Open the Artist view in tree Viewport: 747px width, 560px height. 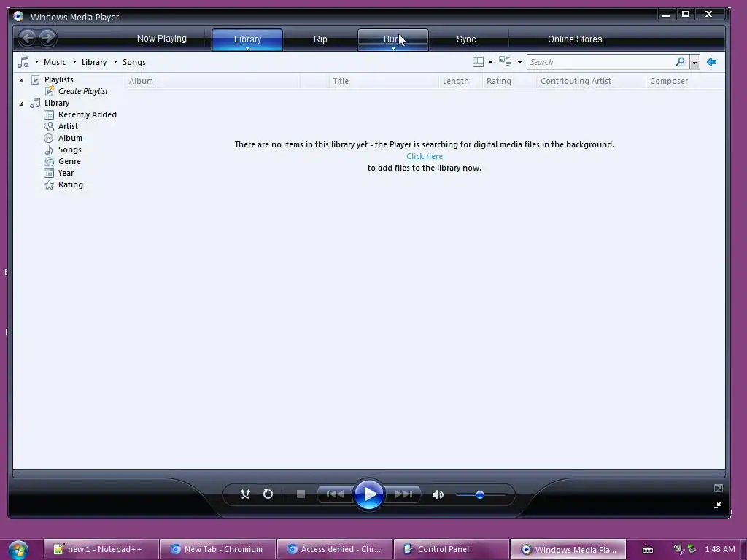(x=68, y=126)
